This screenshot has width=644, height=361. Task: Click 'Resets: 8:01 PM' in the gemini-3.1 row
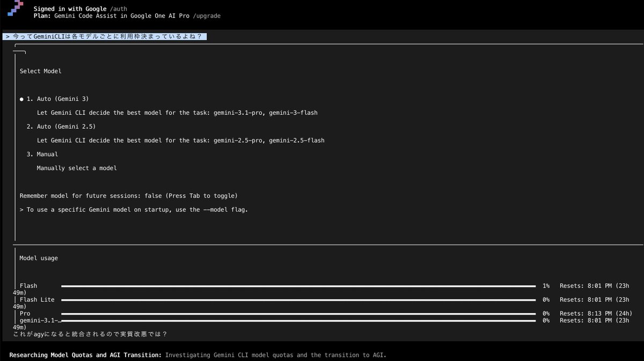[585, 321]
